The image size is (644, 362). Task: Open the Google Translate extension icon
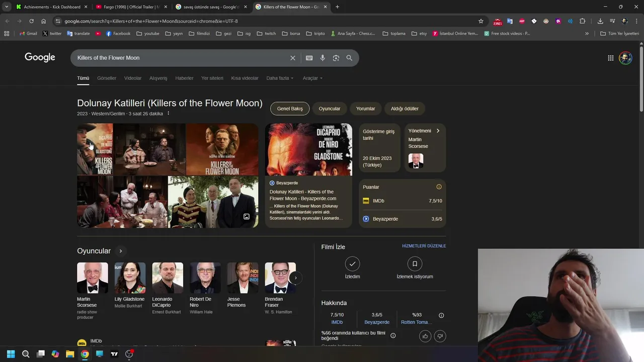(510, 21)
